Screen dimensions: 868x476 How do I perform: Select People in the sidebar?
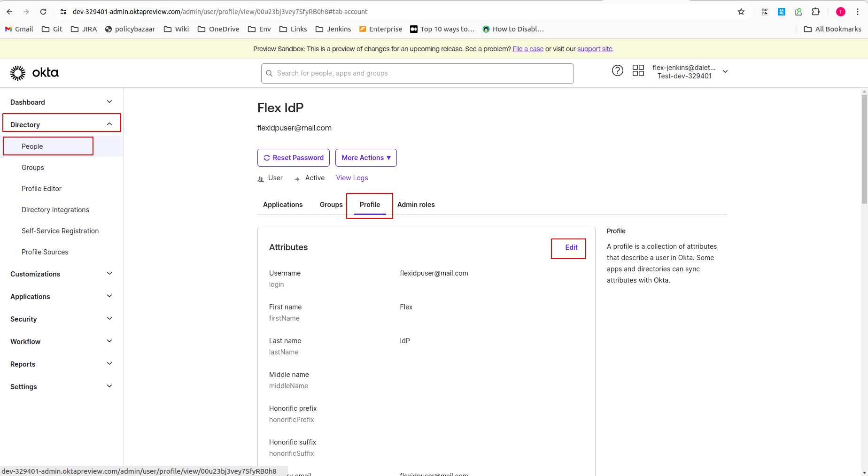pyautogui.click(x=32, y=146)
